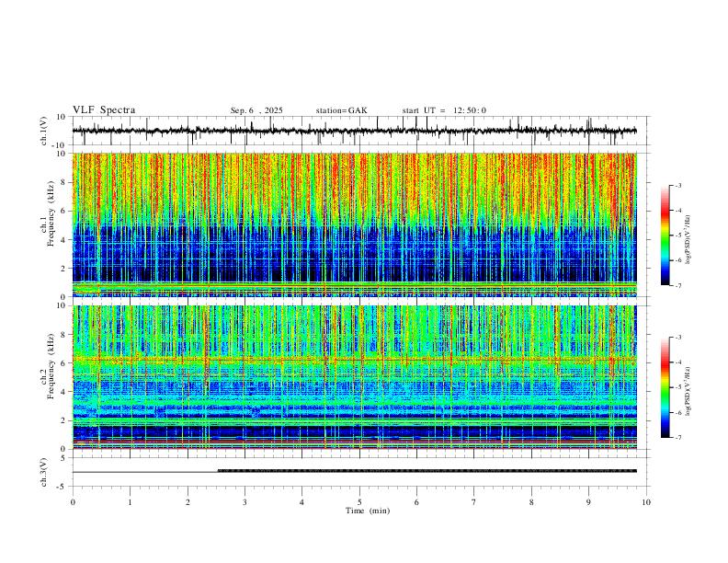The width and height of the screenshot is (728, 563).
Task: Click the ch.1 spectrogram panel
Action: point(354,224)
